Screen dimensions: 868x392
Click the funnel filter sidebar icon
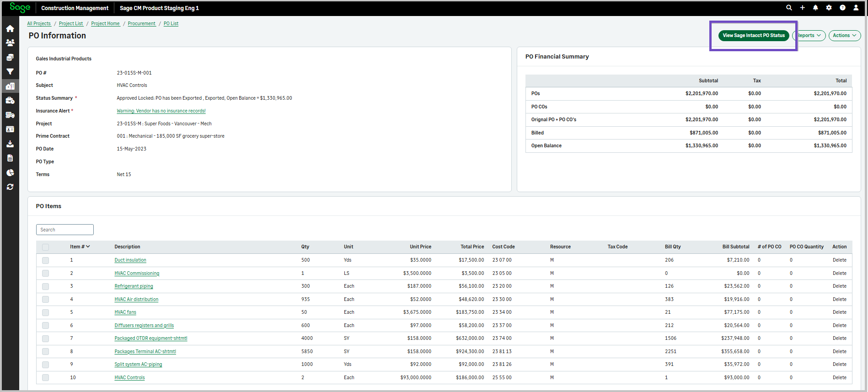coord(10,72)
